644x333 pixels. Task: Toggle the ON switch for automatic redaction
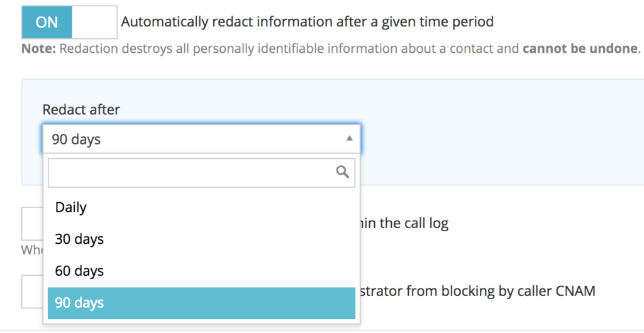(47, 23)
